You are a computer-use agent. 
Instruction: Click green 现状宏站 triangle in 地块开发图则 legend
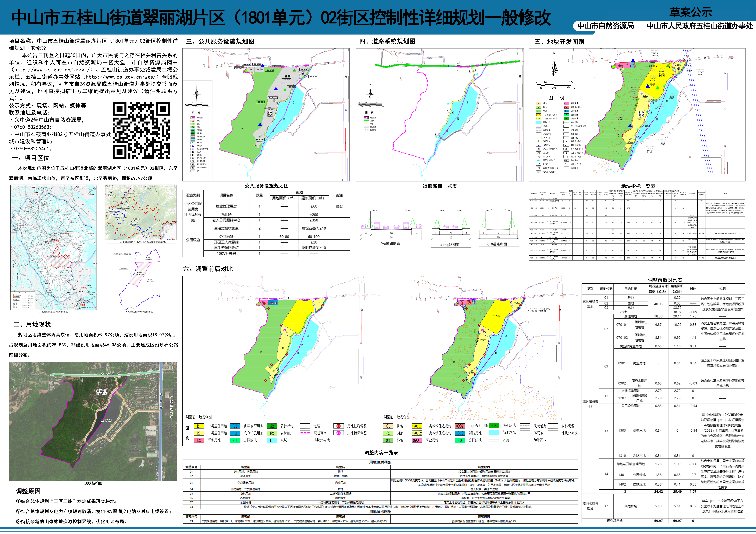click(x=539, y=141)
